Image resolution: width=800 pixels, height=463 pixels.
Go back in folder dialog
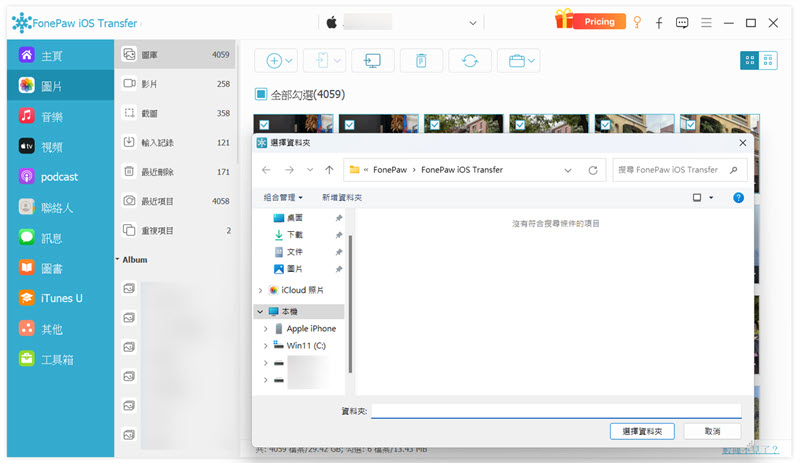pyautogui.click(x=266, y=170)
